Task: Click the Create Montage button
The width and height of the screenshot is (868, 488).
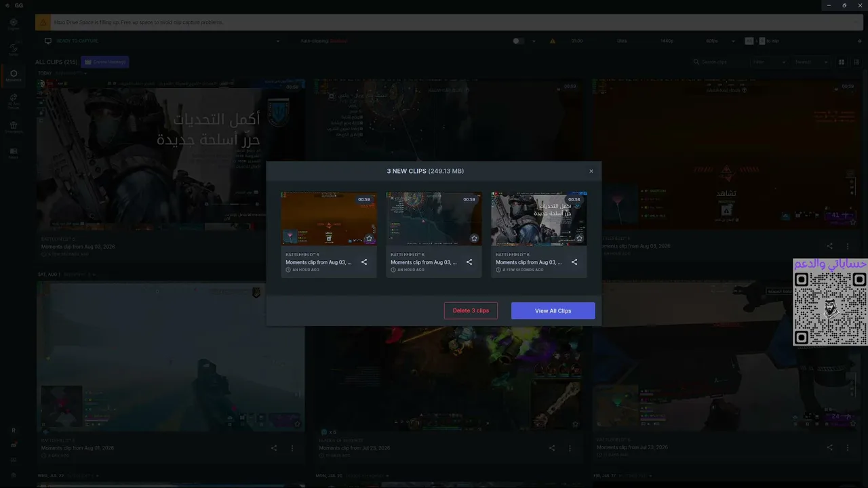Action: coord(105,62)
